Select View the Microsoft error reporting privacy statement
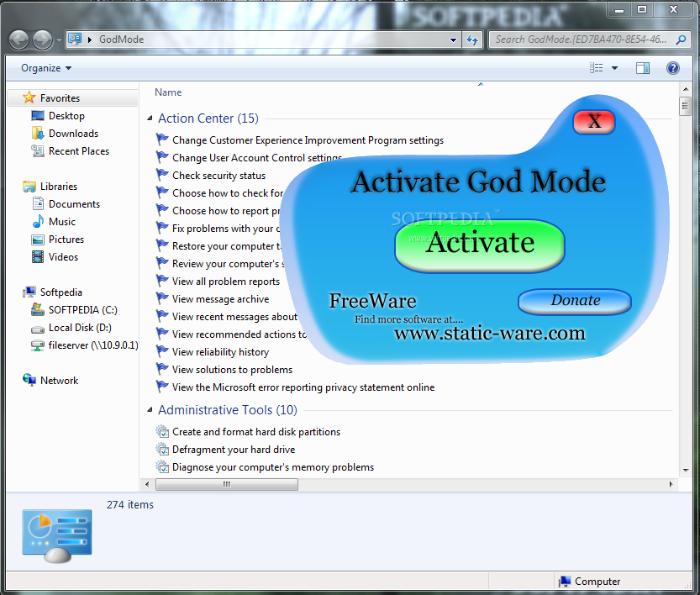The height and width of the screenshot is (595, 700). pos(303,387)
